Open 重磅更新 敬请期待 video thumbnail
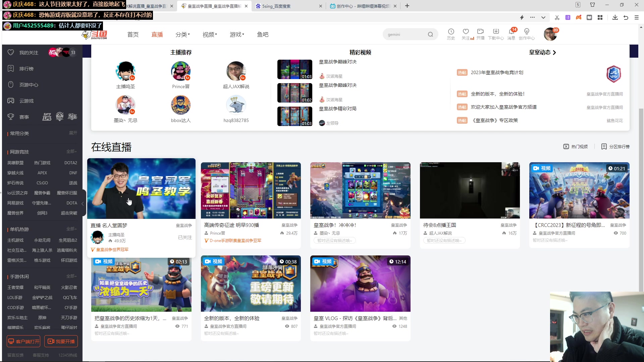Image resolution: width=644 pixels, height=362 pixels. point(251,284)
